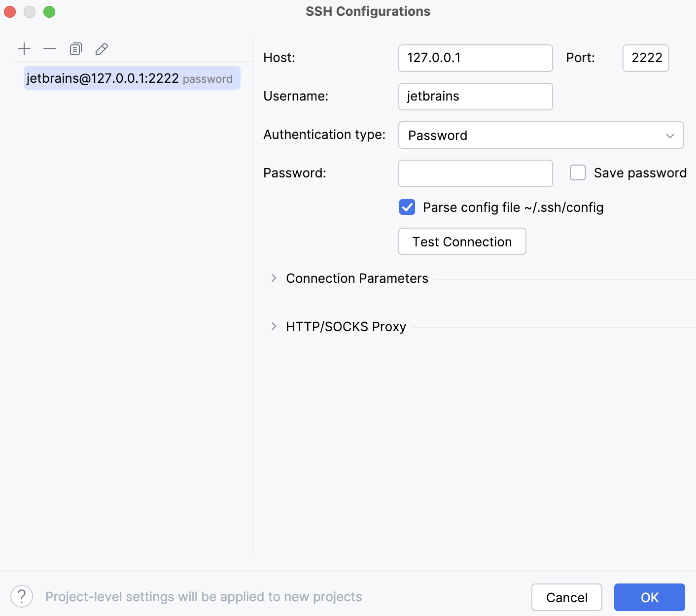Toggle Save password option off and on

(x=577, y=172)
